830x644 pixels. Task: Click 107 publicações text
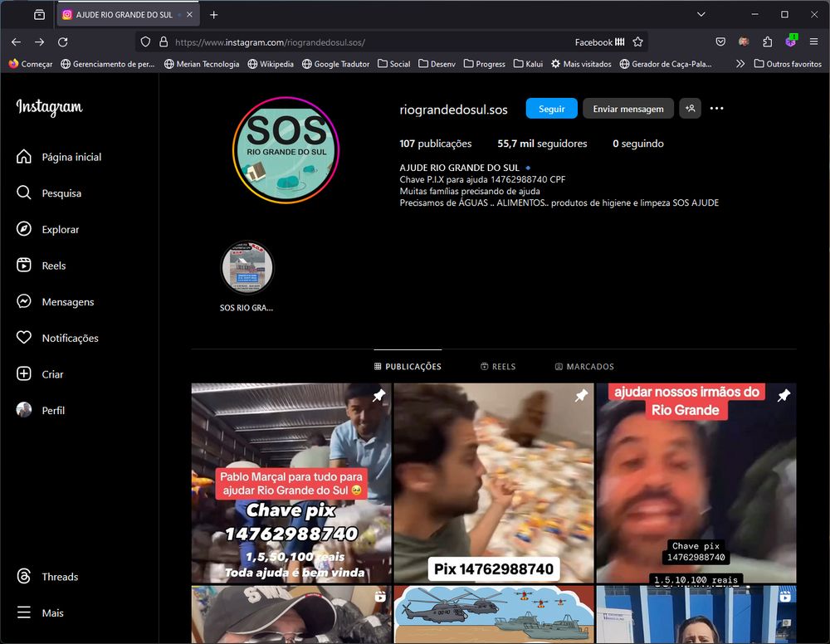(435, 144)
